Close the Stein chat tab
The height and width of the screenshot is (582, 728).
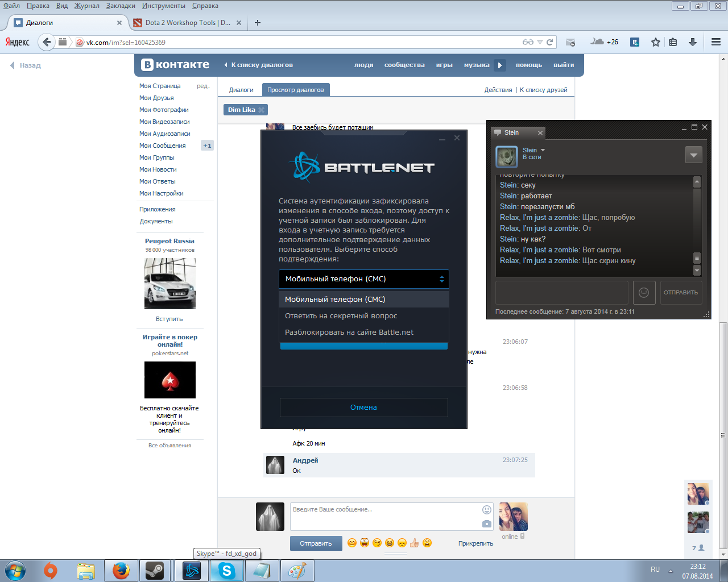tap(540, 132)
